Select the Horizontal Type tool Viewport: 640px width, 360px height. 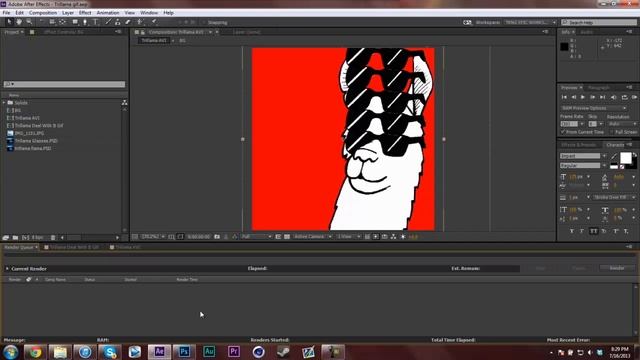[96, 22]
